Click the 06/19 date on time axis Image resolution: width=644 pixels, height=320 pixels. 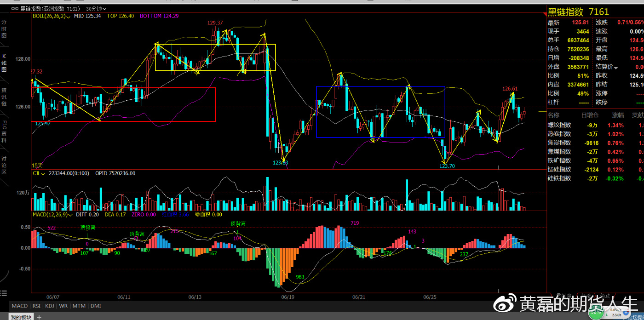(288, 297)
